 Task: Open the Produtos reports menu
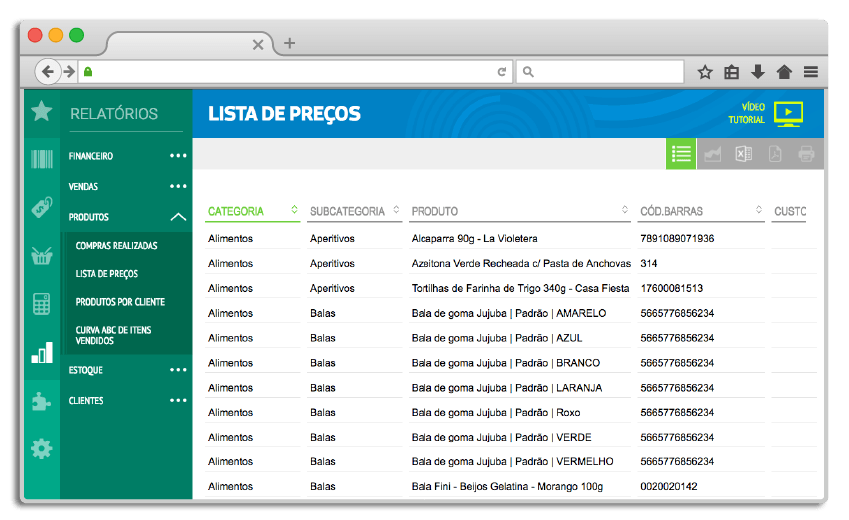(x=88, y=217)
